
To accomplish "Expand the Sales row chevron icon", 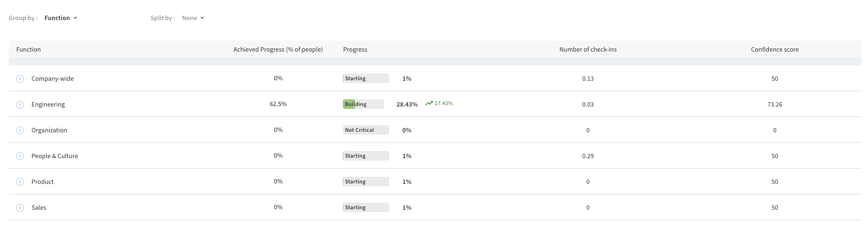I will coord(20,208).
